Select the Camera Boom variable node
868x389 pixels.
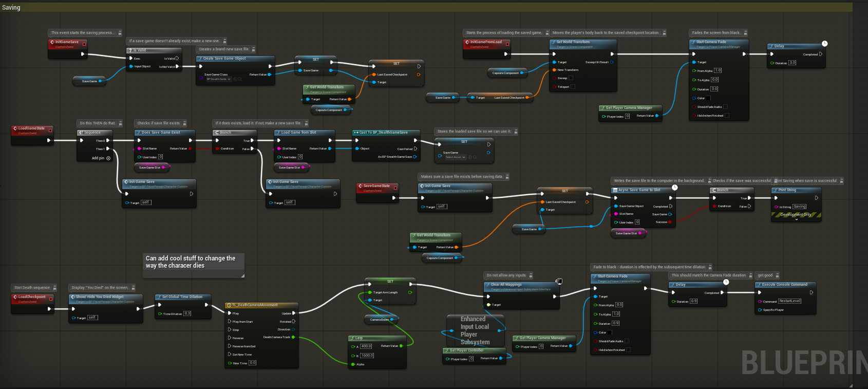pyautogui.click(x=381, y=320)
